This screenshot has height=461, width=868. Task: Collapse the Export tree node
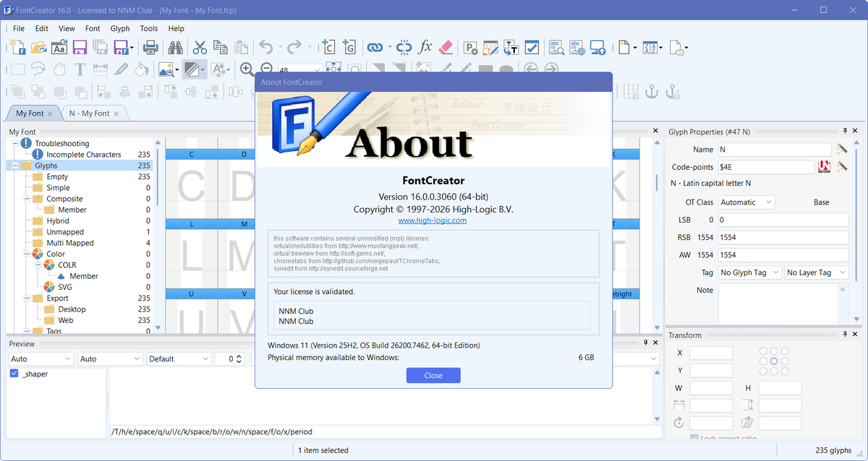pyautogui.click(x=27, y=298)
